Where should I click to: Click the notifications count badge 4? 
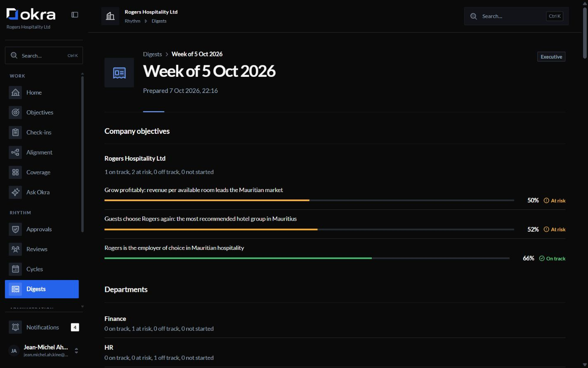[75, 327]
